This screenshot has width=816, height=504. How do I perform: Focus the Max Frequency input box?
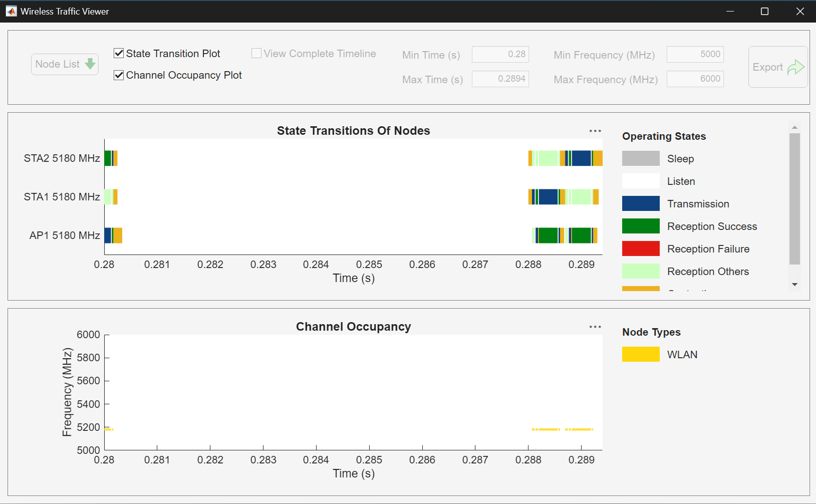[695, 79]
